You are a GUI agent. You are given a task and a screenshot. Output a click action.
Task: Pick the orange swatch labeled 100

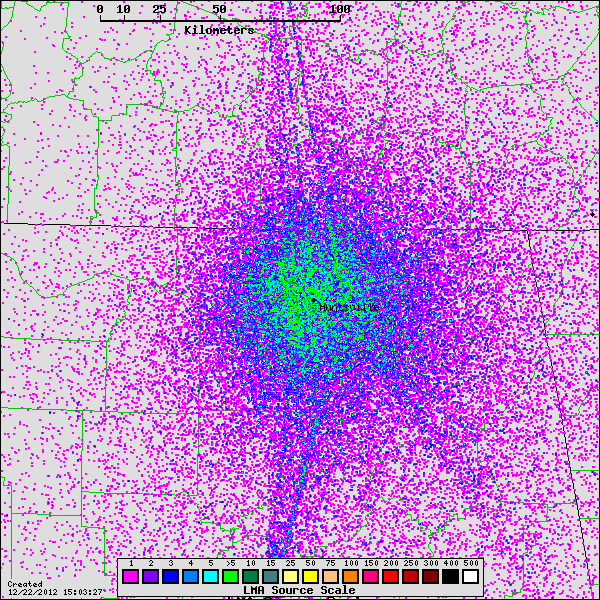pyautogui.click(x=350, y=577)
